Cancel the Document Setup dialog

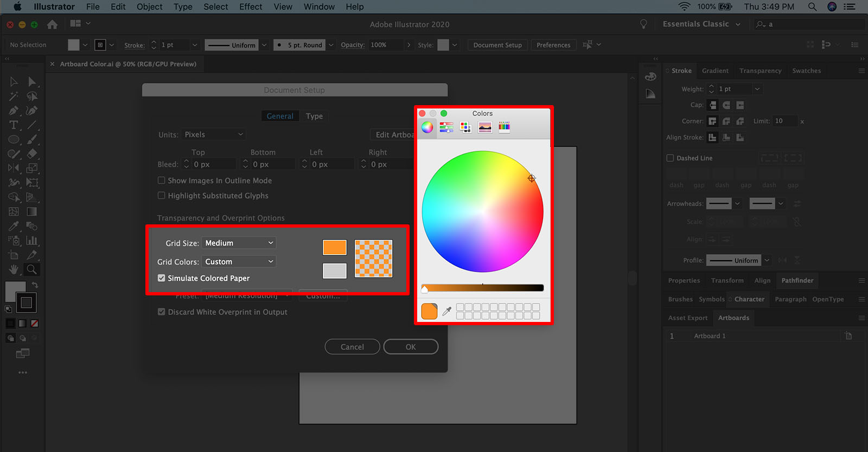click(352, 347)
